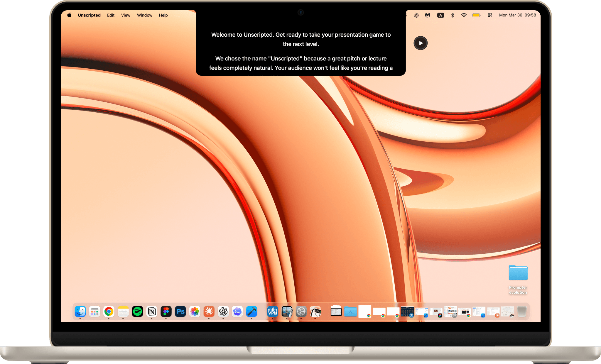Open the View menu
601x364 pixels.
126,15
